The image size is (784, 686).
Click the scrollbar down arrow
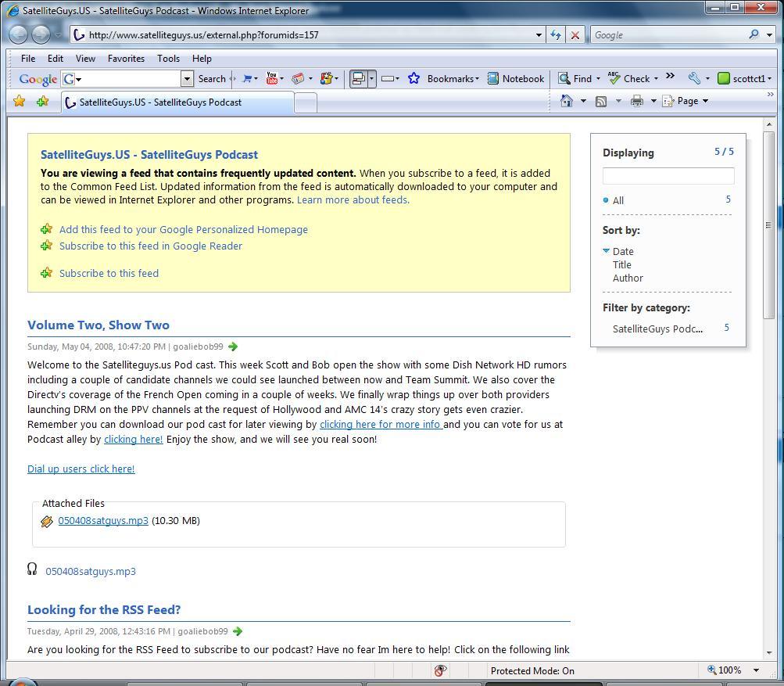coord(768,652)
